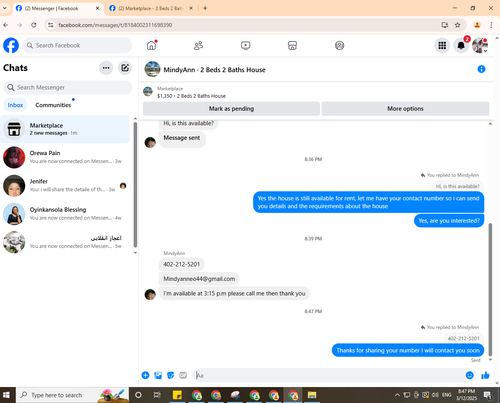The image size is (500, 403).
Task: Click the browser address bar URL
Action: click(x=115, y=25)
